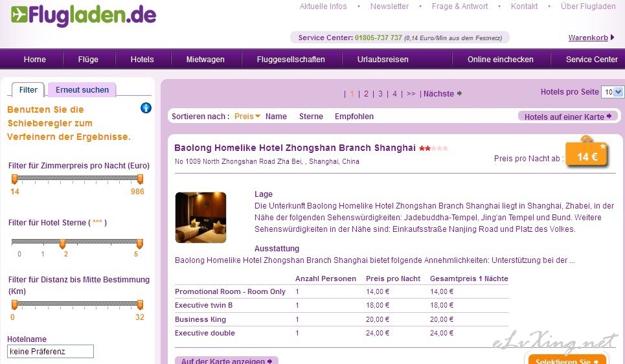Screen dimensions: 625x364
Task: Select Executive double room
Action: [341, 333]
